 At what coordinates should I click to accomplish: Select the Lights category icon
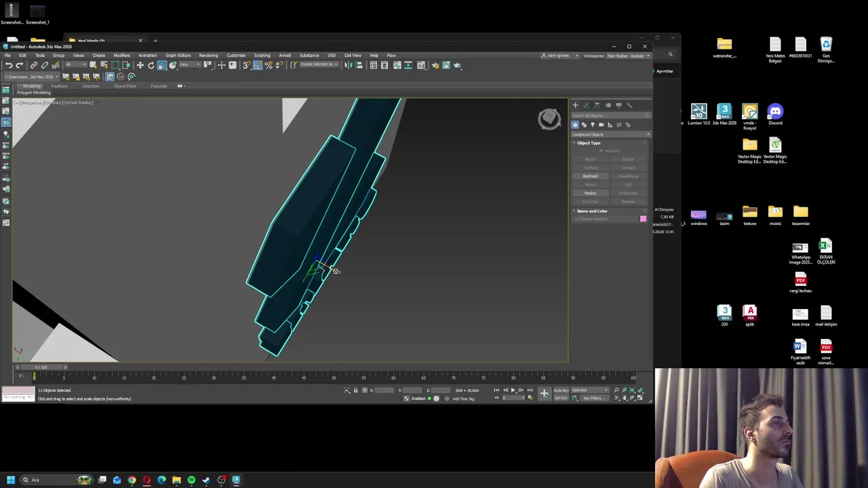tap(593, 125)
